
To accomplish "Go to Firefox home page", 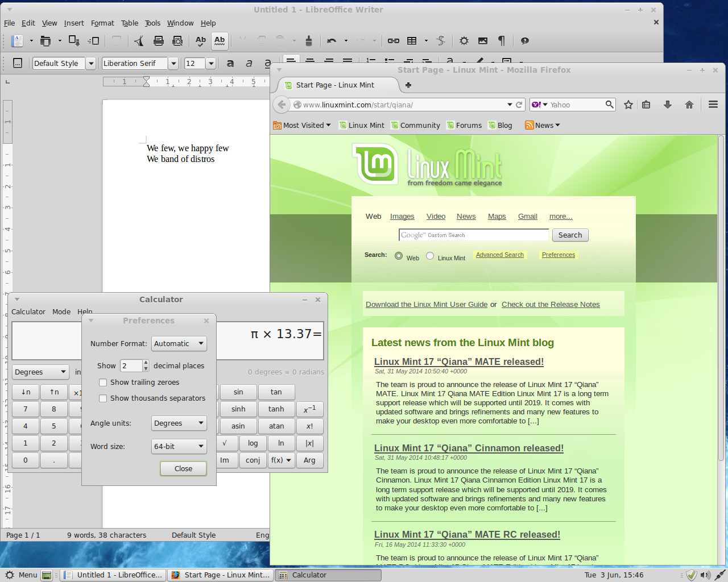I will tap(689, 105).
